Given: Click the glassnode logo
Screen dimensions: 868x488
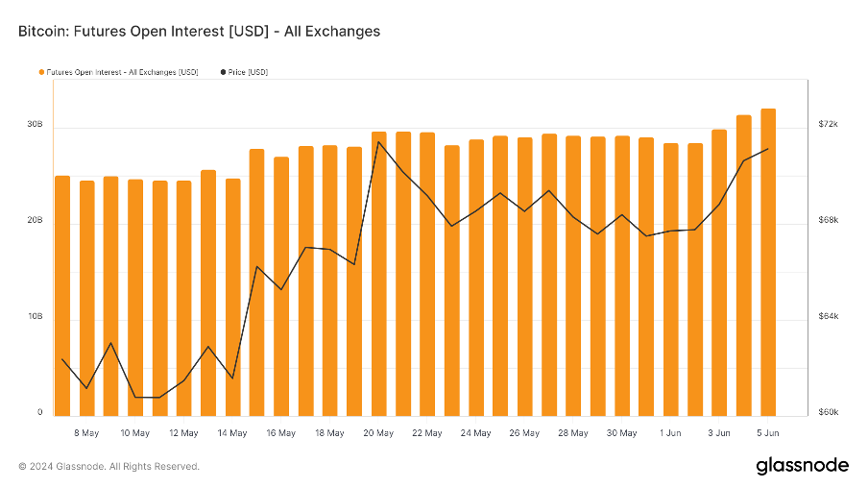Looking at the screenshot, I should coord(802,466).
